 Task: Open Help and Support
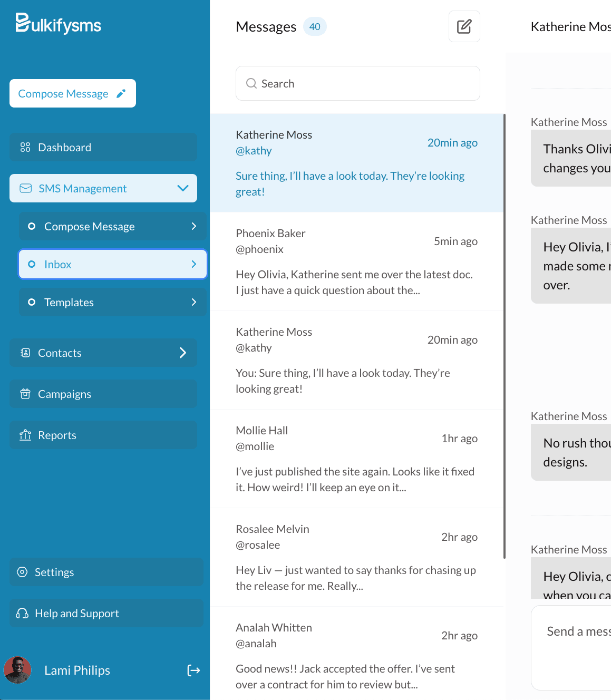point(106,613)
